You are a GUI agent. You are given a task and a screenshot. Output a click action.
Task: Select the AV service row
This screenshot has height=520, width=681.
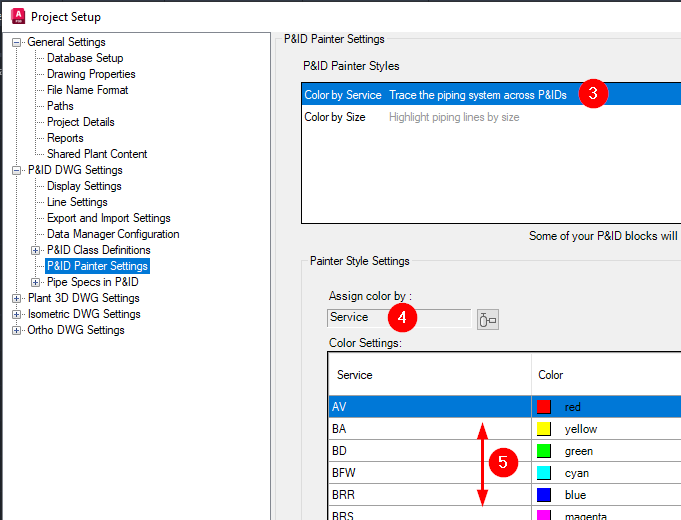(430, 407)
